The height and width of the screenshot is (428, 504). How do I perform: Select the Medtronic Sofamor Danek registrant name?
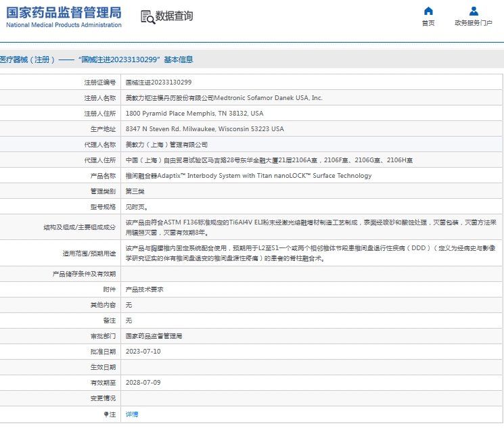pos(224,97)
